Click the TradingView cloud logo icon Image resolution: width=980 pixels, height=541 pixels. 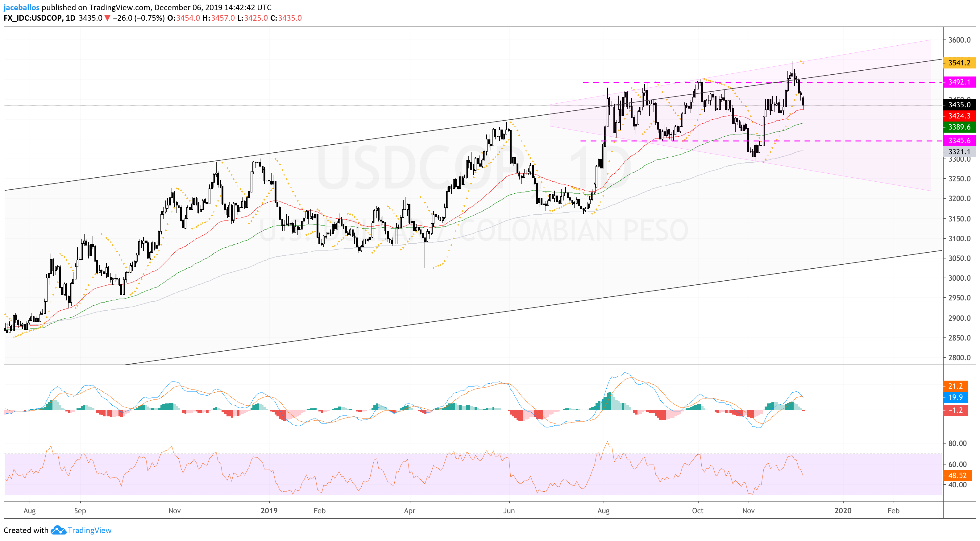click(x=58, y=530)
